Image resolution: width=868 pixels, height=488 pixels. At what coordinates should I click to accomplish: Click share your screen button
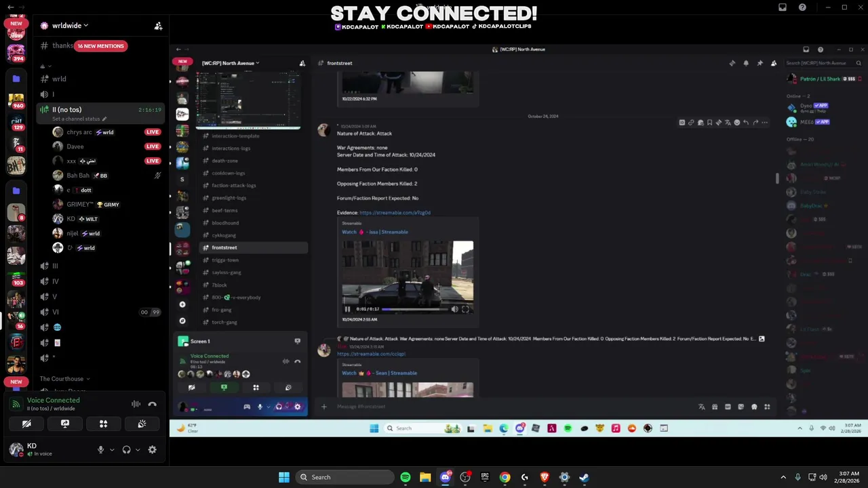(65, 424)
